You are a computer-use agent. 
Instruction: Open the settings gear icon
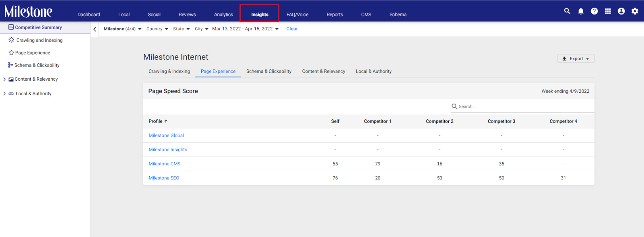pos(635,11)
